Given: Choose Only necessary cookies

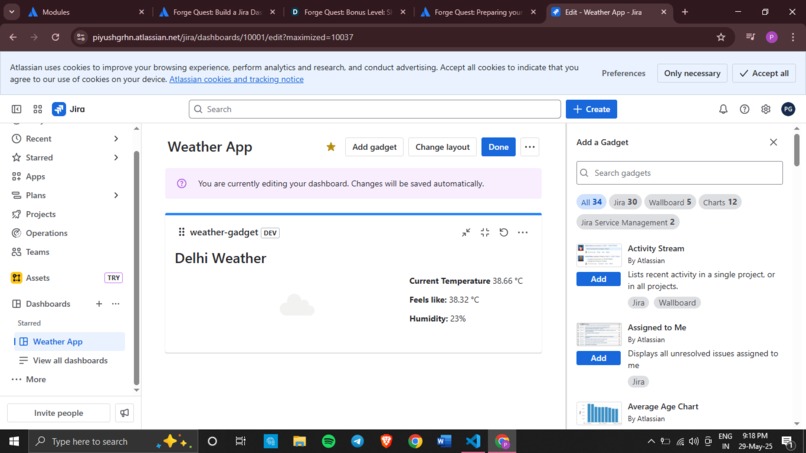Looking at the screenshot, I should 692,73.
